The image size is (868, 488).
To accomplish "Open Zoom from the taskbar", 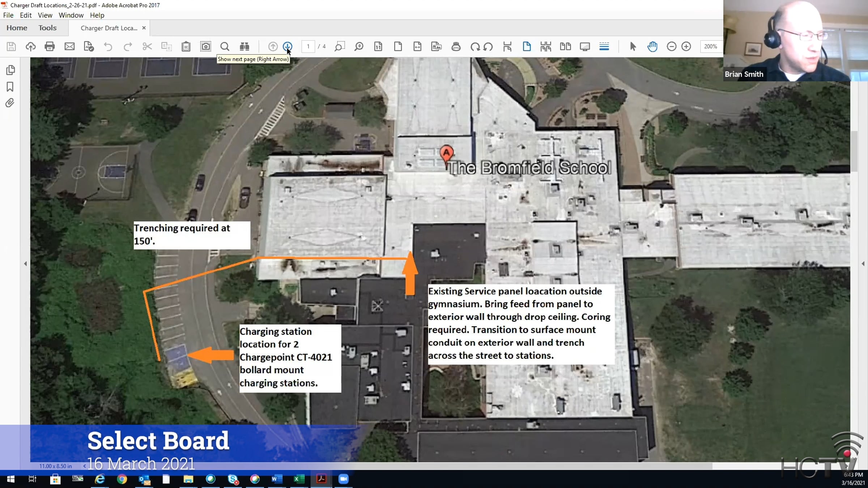I will pos(343,479).
